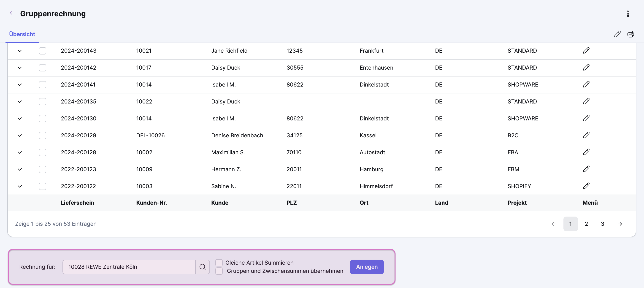
Task: Open the three-dot options menu
Action: coord(628,14)
